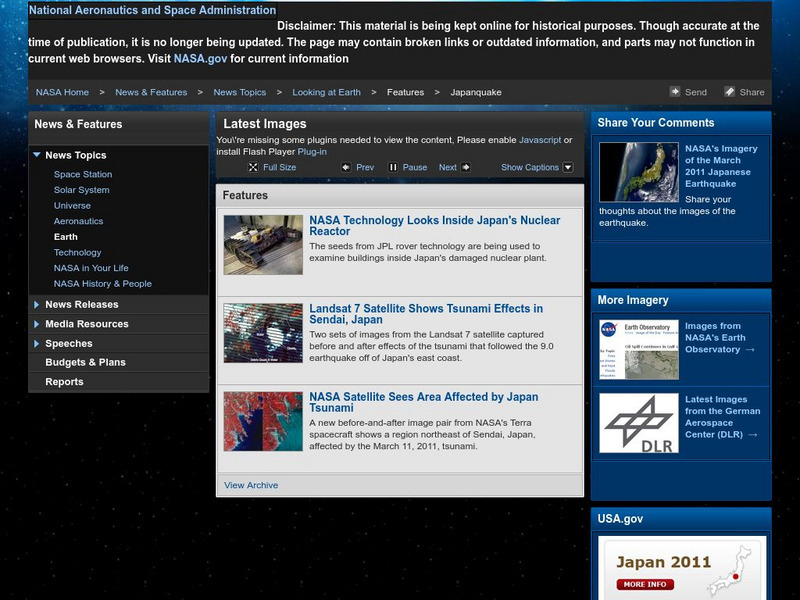The width and height of the screenshot is (800, 600).
Task: Expand the Media Resources section arrow
Action: 36,324
